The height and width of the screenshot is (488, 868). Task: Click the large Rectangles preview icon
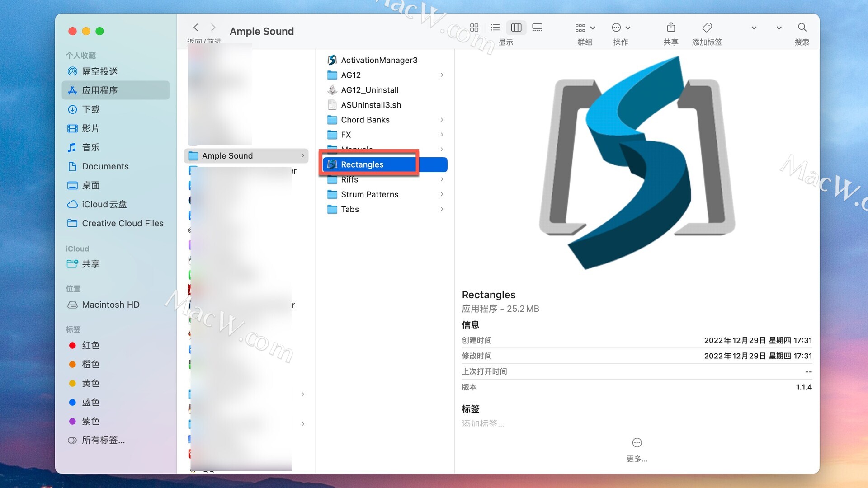coord(637,163)
